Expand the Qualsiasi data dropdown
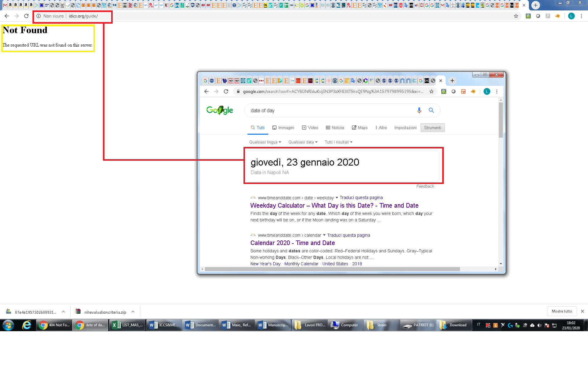This screenshot has width=588, height=368. click(303, 142)
